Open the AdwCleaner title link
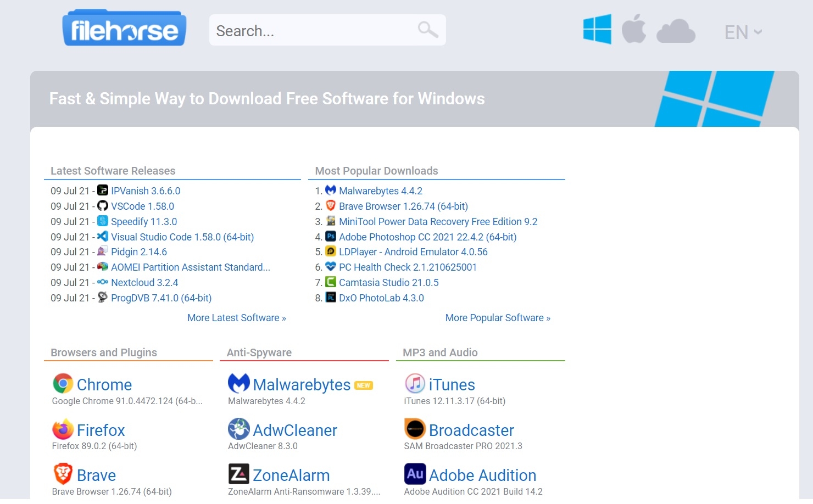 tap(294, 430)
